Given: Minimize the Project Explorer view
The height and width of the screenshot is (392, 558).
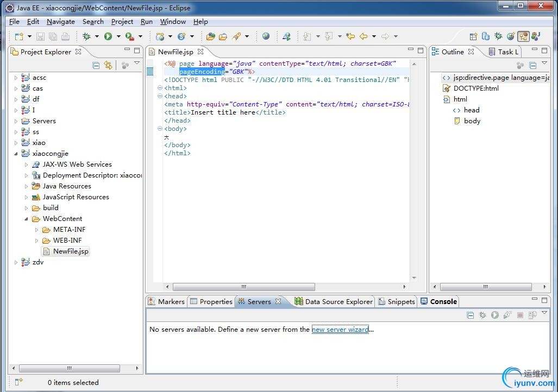Looking at the screenshot, I should (x=127, y=50).
